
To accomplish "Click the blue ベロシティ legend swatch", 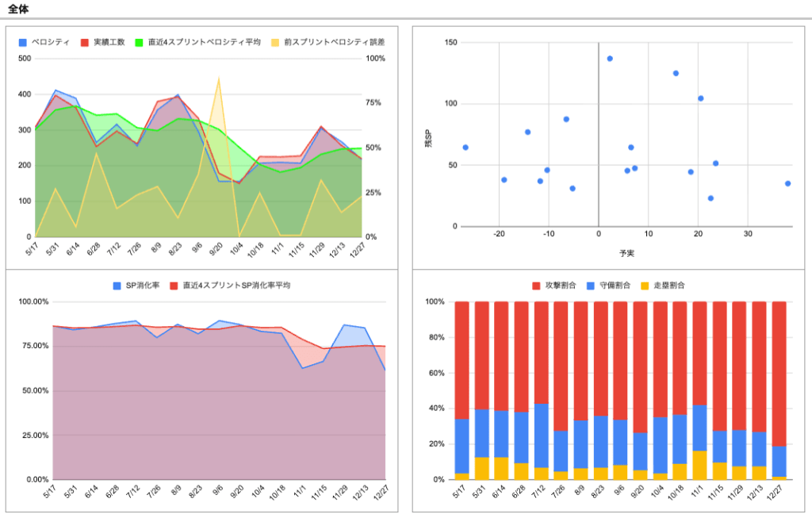I will (23, 43).
